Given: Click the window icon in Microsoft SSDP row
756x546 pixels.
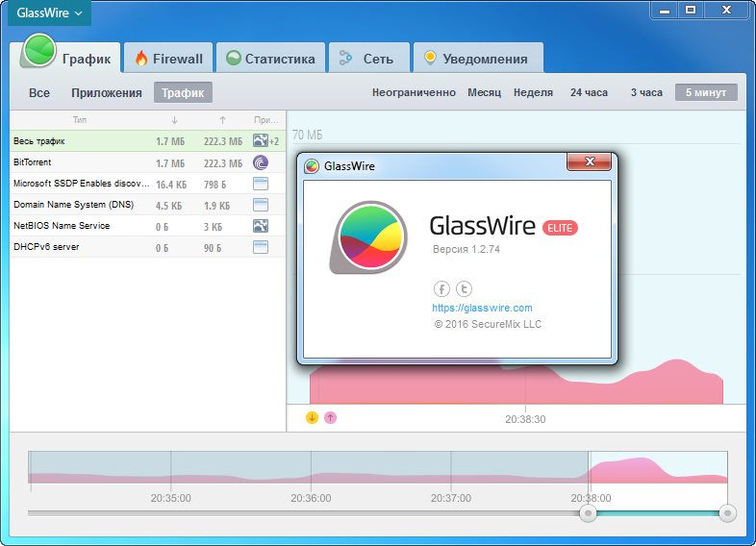Looking at the screenshot, I should [x=261, y=184].
